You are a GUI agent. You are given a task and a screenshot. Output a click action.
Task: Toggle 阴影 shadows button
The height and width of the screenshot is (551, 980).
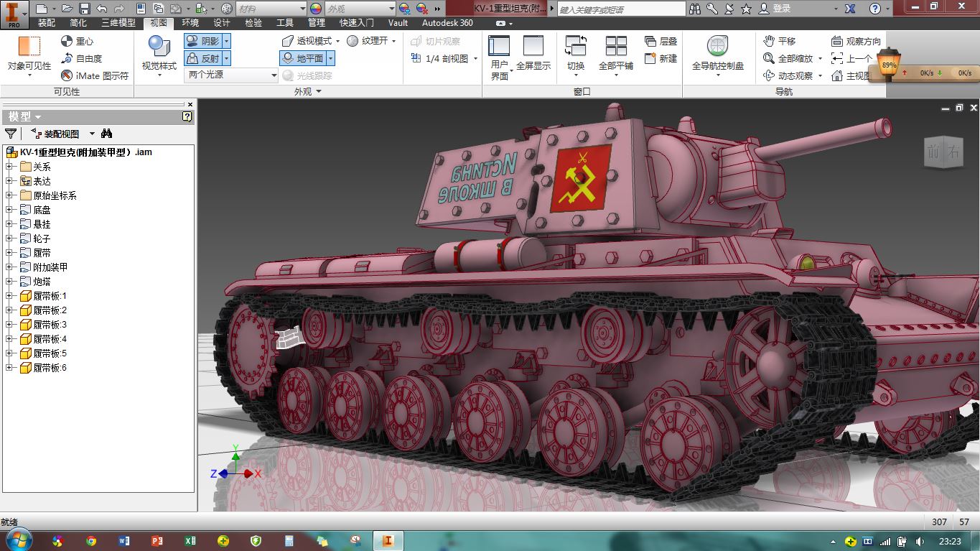pos(202,42)
